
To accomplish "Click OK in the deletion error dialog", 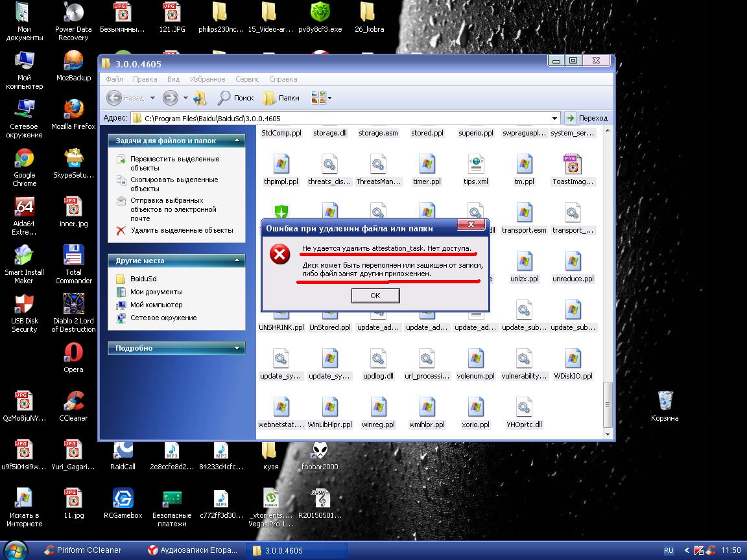I will (375, 296).
